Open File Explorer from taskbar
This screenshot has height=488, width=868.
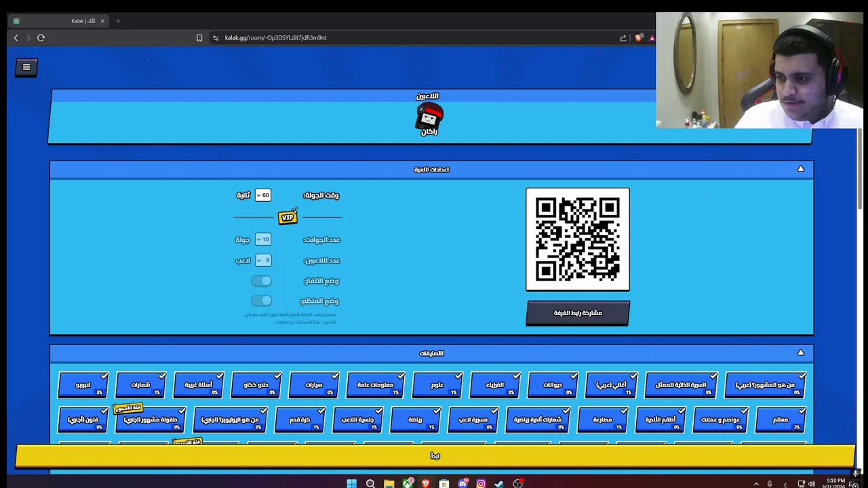(x=389, y=483)
